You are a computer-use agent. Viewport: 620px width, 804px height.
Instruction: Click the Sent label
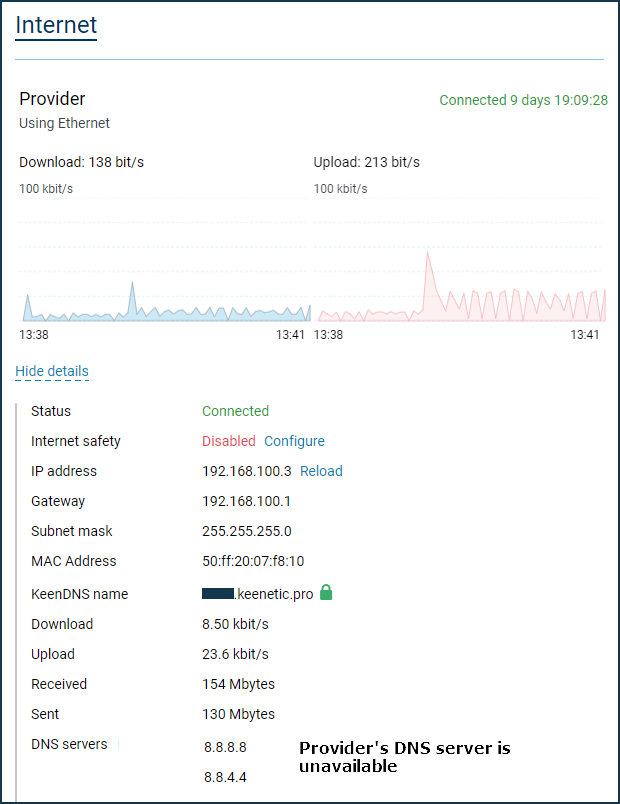click(45, 714)
